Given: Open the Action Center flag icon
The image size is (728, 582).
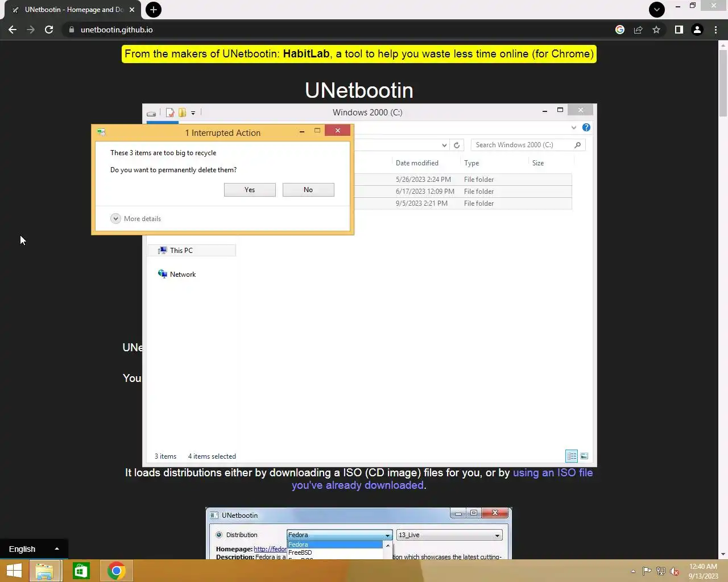Looking at the screenshot, I should (x=647, y=571).
